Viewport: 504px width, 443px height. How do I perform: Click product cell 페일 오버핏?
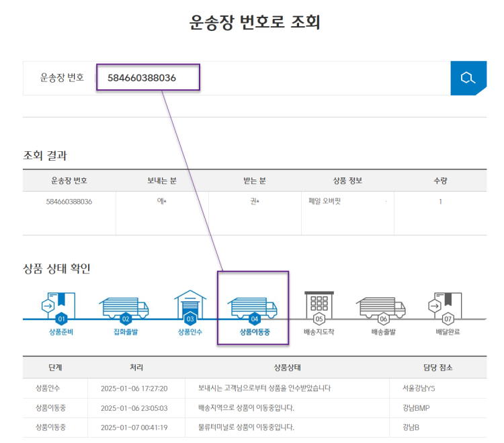325,201
